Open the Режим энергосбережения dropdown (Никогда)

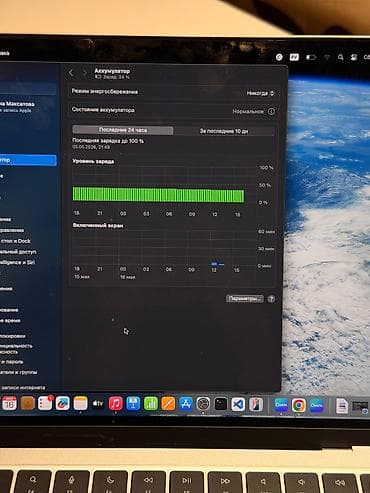(x=260, y=93)
